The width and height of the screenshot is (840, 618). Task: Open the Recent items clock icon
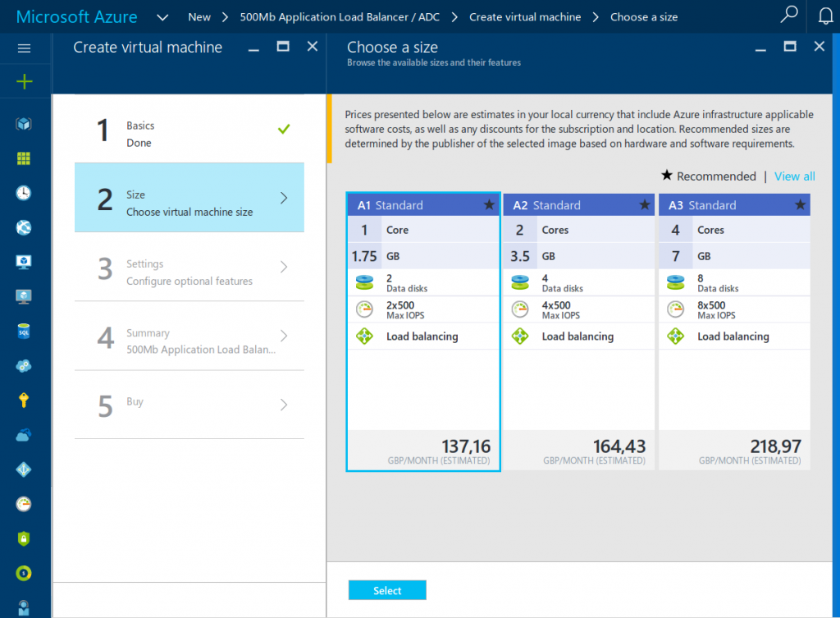[x=25, y=193]
